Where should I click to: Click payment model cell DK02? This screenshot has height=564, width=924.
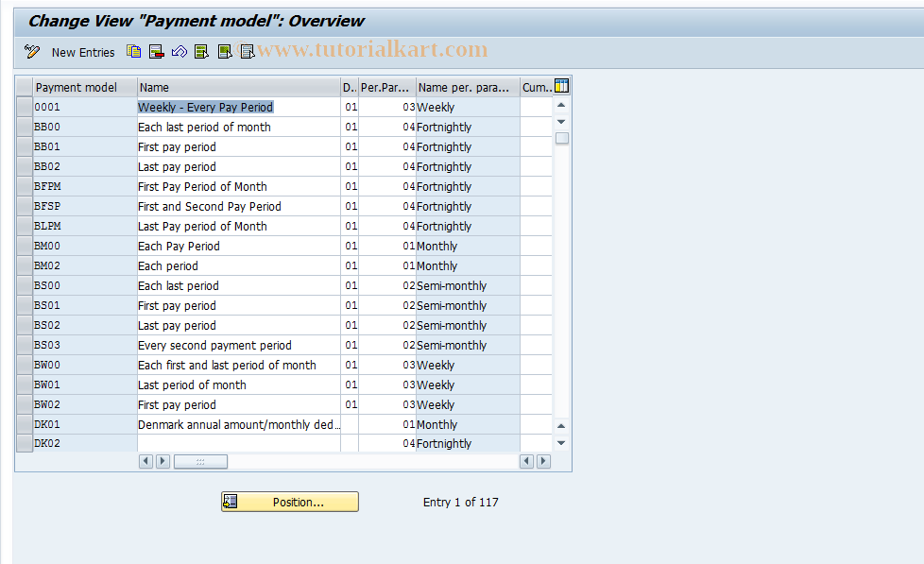click(x=85, y=443)
